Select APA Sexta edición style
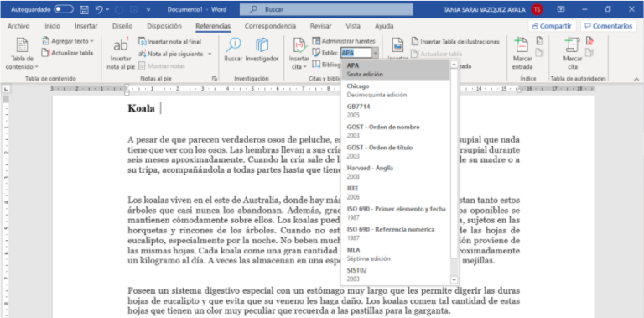 (x=396, y=70)
